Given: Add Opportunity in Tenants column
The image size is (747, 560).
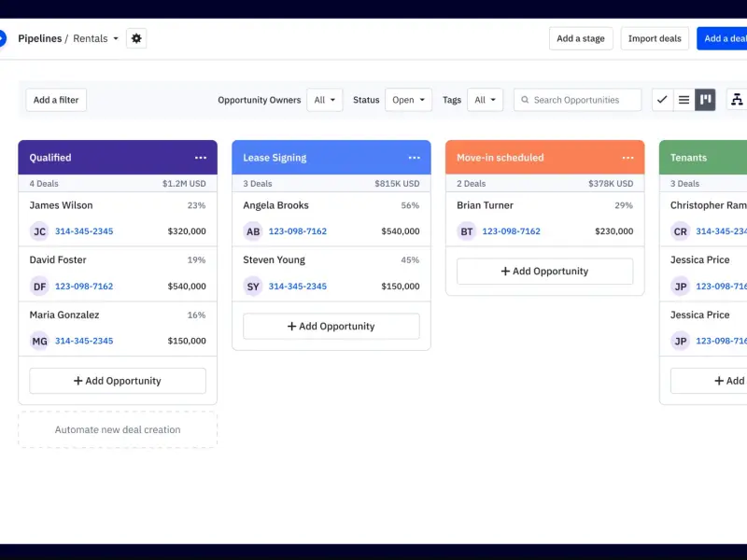Looking at the screenshot, I should [709, 381].
